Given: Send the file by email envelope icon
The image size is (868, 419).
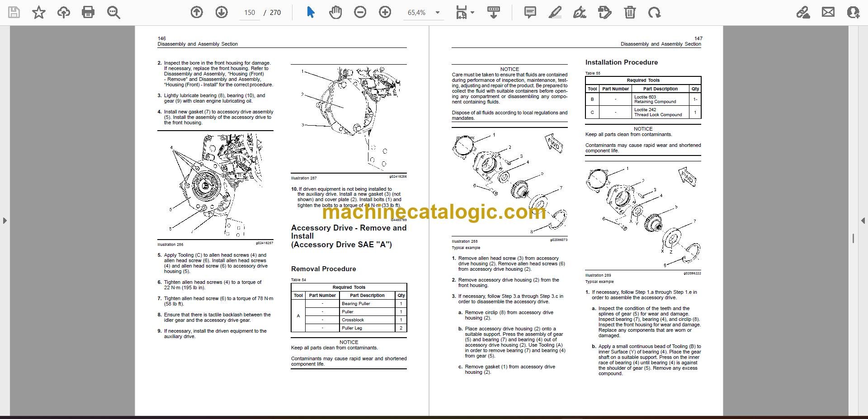Looking at the screenshot, I should (828, 12).
